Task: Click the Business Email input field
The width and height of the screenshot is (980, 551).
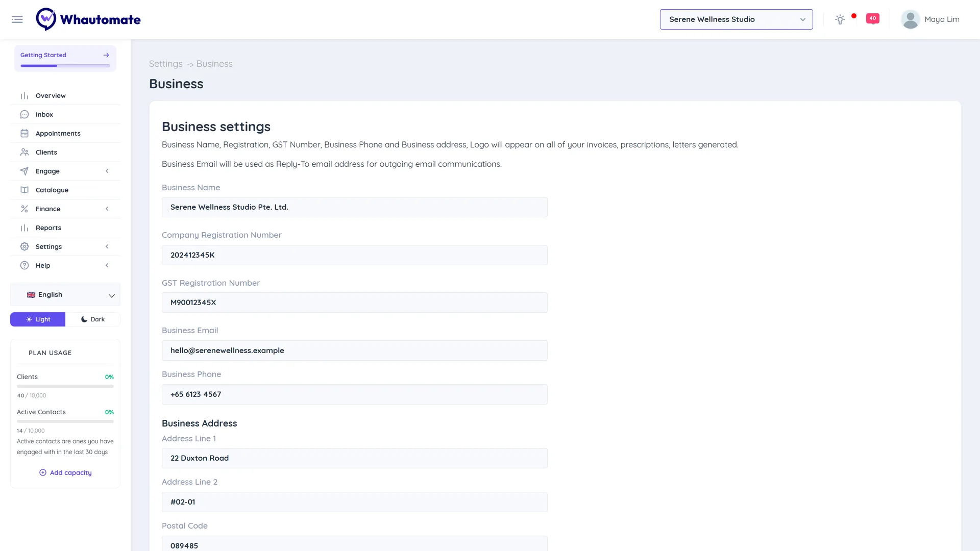Action: (354, 350)
